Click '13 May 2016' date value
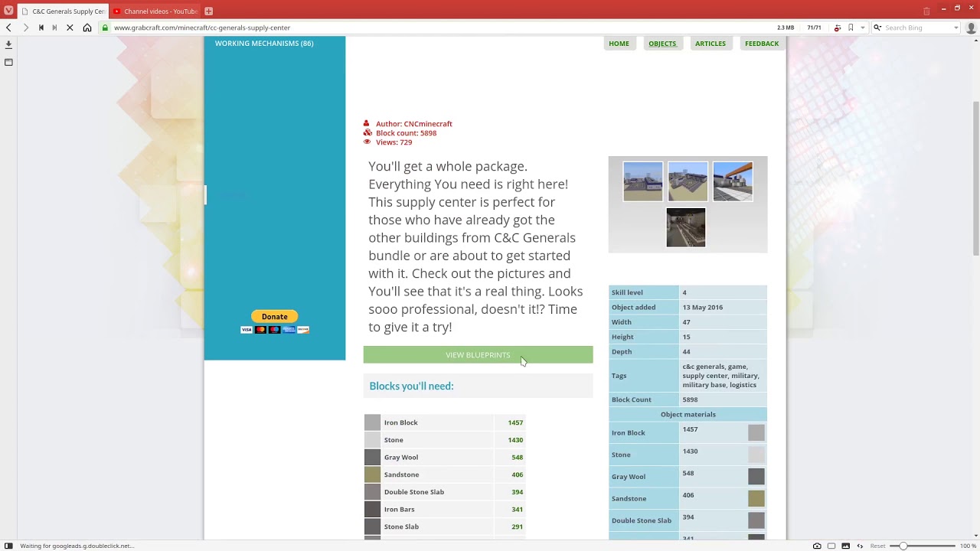Image resolution: width=980 pixels, height=551 pixels. (x=703, y=308)
